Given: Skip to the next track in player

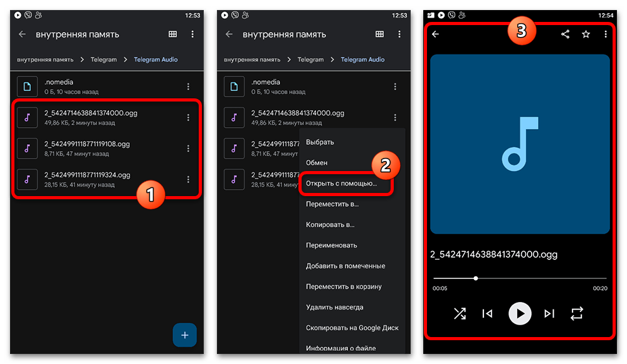Looking at the screenshot, I should 549,314.
